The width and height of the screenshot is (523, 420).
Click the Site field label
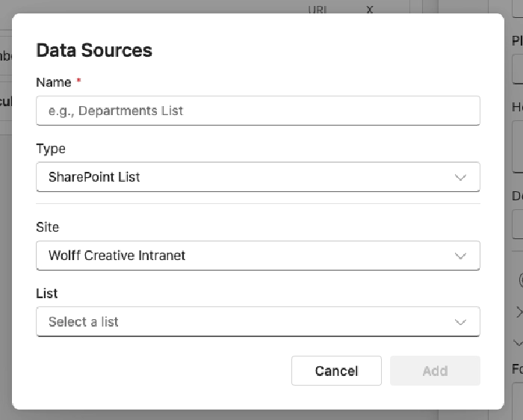pyautogui.click(x=47, y=227)
